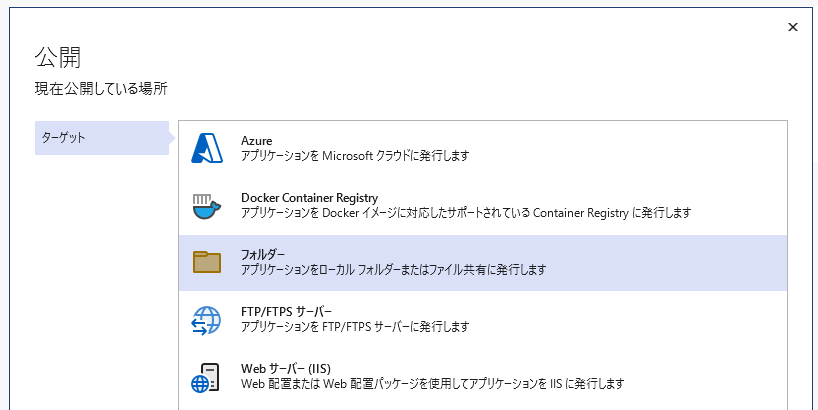Screen dimensions: 818x410
Task: Pick the フォルダー publish target title
Action: click(262, 255)
